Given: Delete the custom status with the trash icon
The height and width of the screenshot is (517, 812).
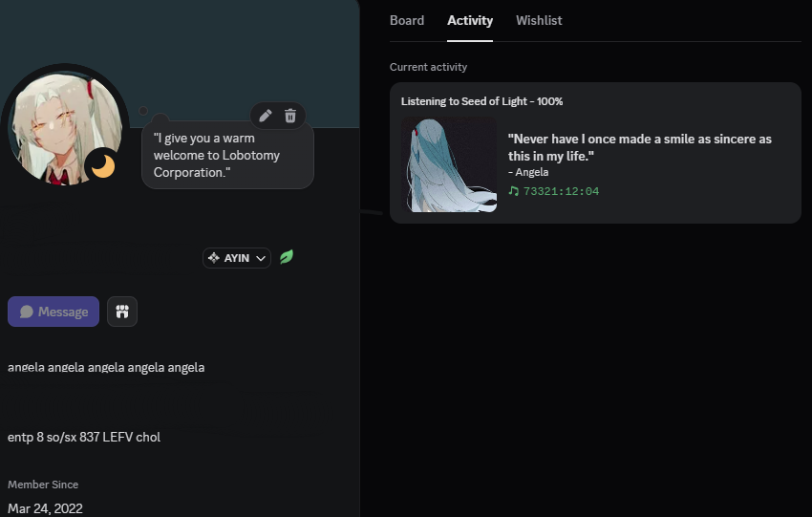Looking at the screenshot, I should tap(290, 116).
